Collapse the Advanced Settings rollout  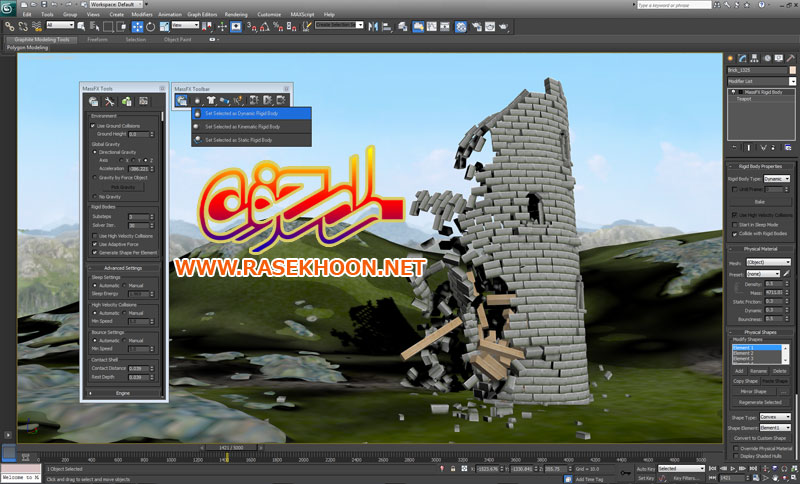[123, 268]
